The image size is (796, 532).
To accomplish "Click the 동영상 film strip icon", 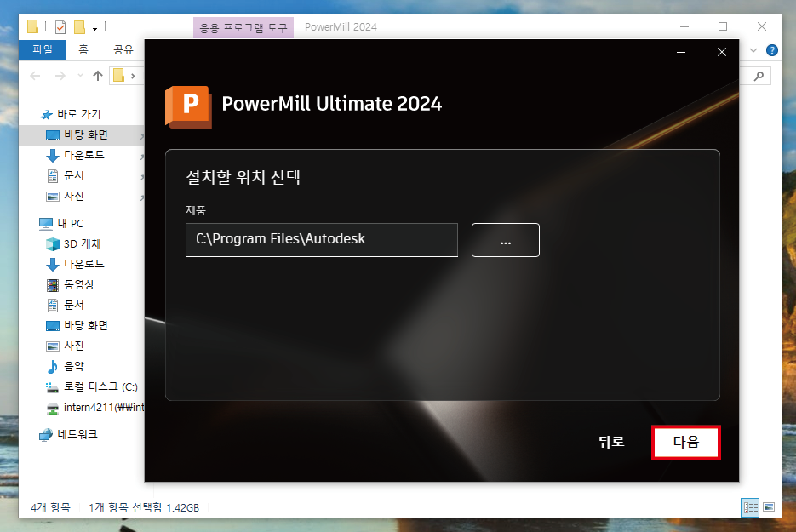I will pyautogui.click(x=53, y=285).
